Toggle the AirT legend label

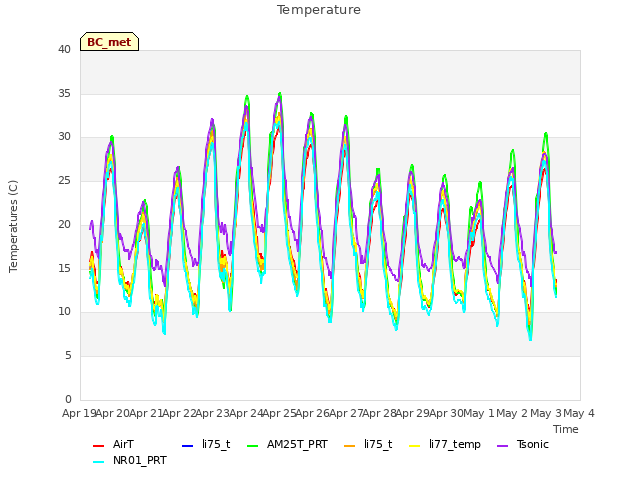(x=123, y=444)
